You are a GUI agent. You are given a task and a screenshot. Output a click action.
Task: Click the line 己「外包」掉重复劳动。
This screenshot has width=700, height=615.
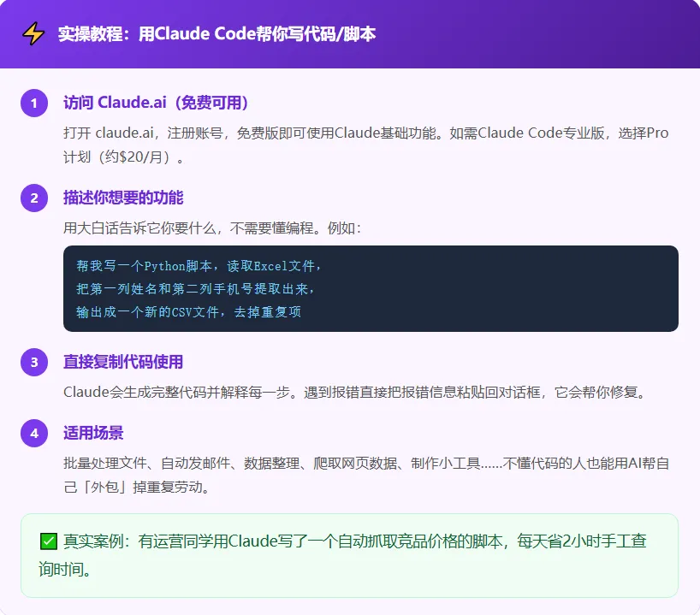(x=137, y=487)
